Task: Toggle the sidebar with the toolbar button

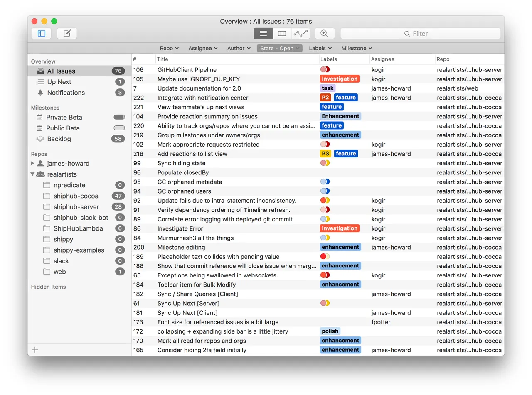Action: (x=42, y=34)
